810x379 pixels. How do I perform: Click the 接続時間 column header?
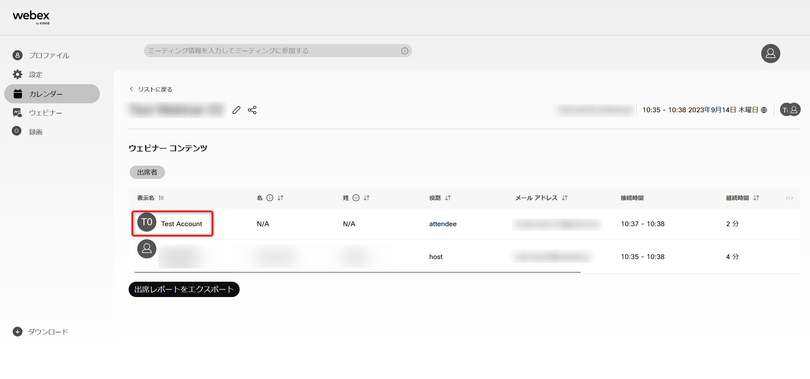point(632,198)
